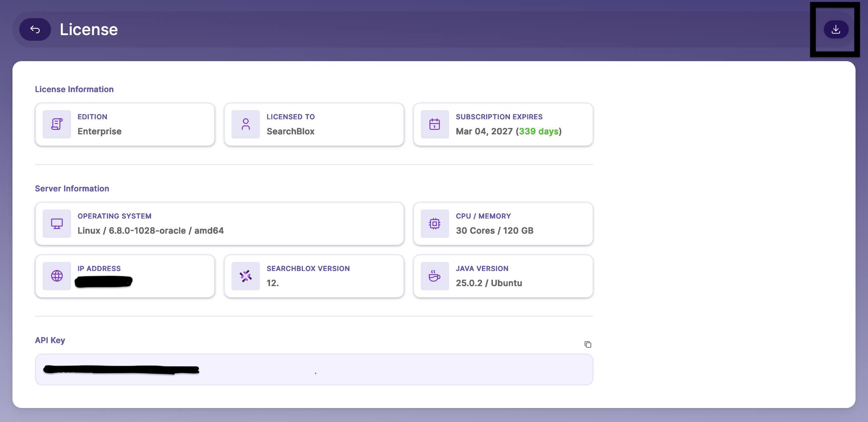The width and height of the screenshot is (868, 422).
Task: Click the Operating System monitor icon
Action: 57,223
